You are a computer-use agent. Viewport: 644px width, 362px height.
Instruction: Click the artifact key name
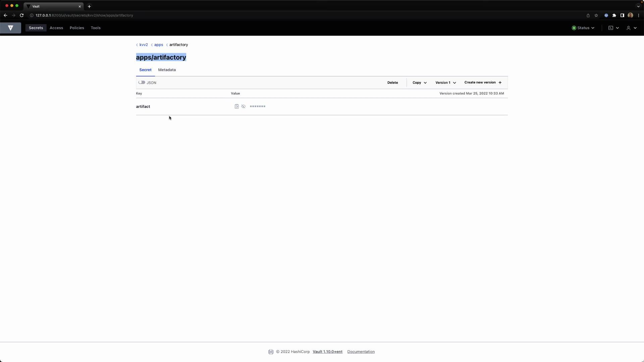[x=143, y=107]
